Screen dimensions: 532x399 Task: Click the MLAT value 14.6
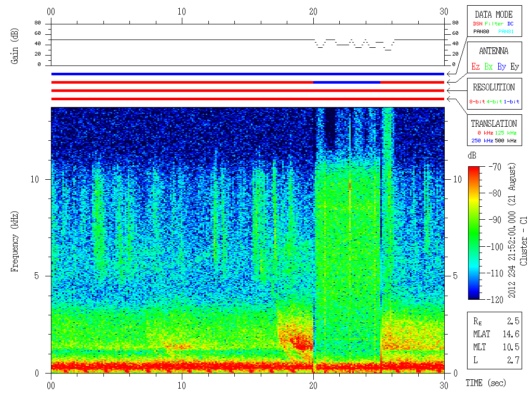[x=511, y=334]
